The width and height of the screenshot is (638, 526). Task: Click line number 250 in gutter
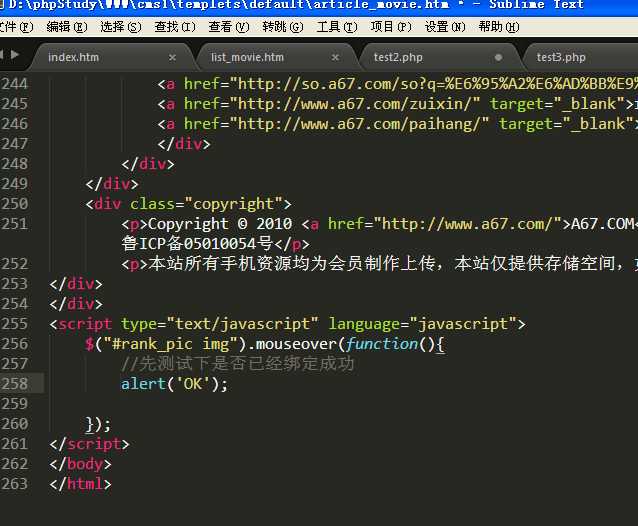tap(15, 204)
